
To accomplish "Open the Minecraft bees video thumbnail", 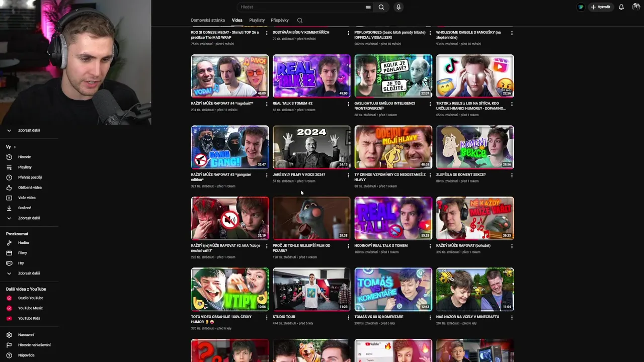I will pos(475,289).
